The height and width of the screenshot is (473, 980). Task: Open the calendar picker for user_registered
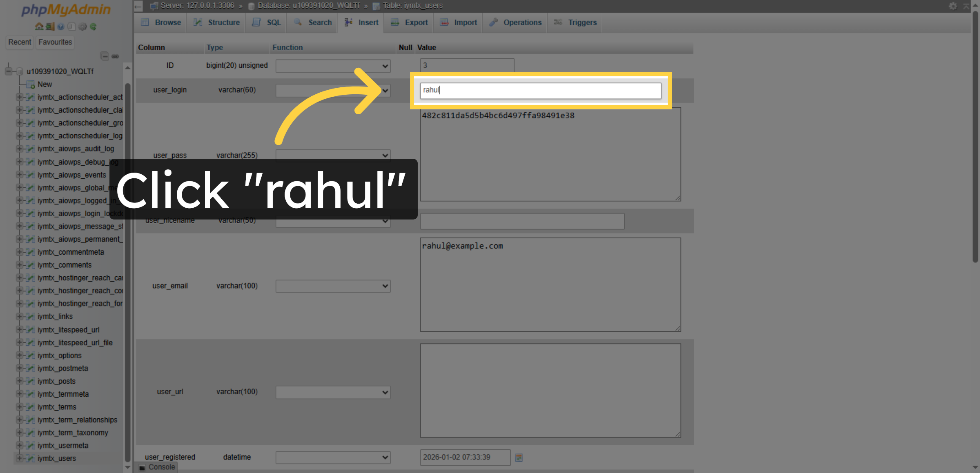tap(518, 457)
